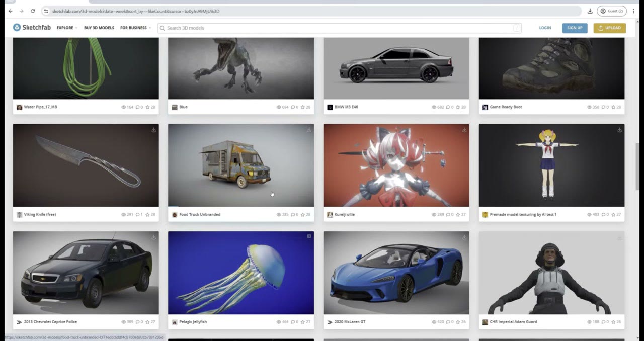Open the Pelagic Jellyfish thumbnail
Screen dimensions: 644x341
[x=241, y=273]
